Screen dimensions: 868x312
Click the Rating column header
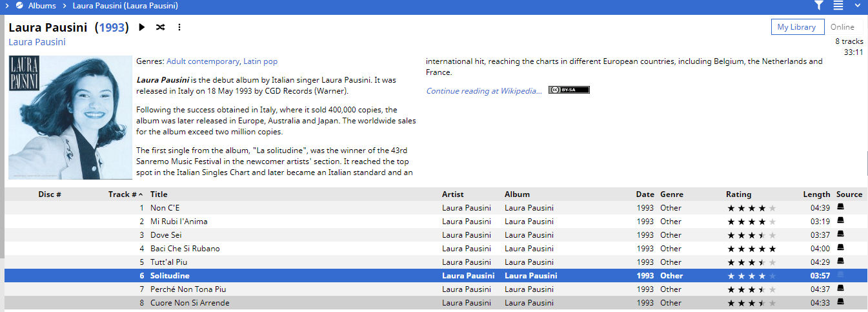[x=738, y=194]
